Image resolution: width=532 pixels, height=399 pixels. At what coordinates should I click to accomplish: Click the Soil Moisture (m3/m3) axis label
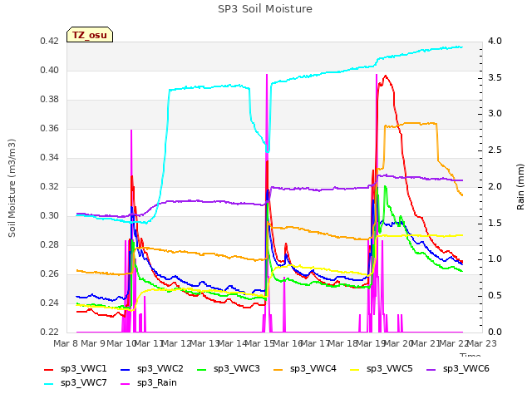click(12, 188)
